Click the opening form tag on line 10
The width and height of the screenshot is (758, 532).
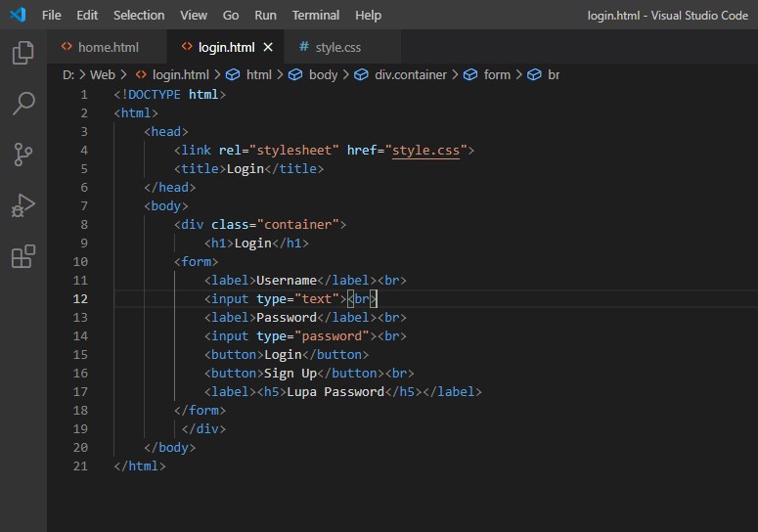[196, 261]
